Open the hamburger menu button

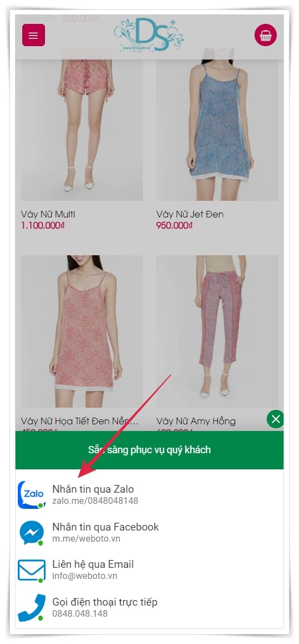click(x=33, y=35)
